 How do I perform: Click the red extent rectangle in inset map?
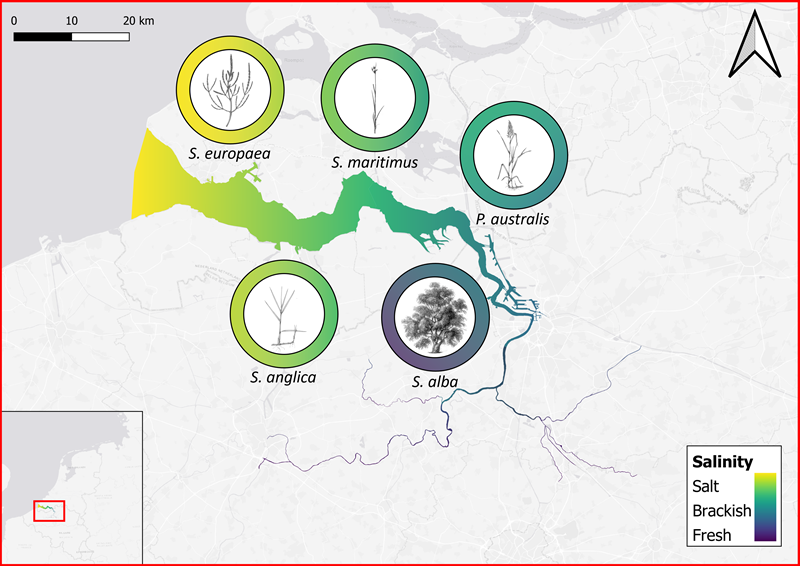48,510
